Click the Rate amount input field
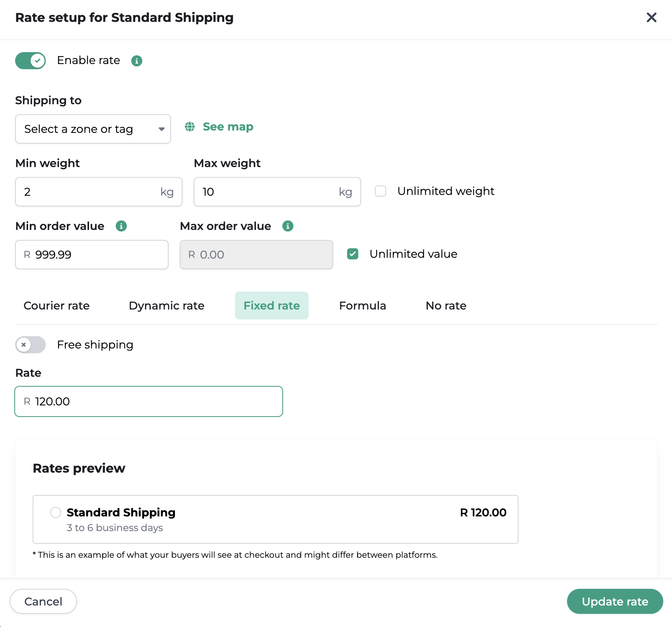 point(149,401)
